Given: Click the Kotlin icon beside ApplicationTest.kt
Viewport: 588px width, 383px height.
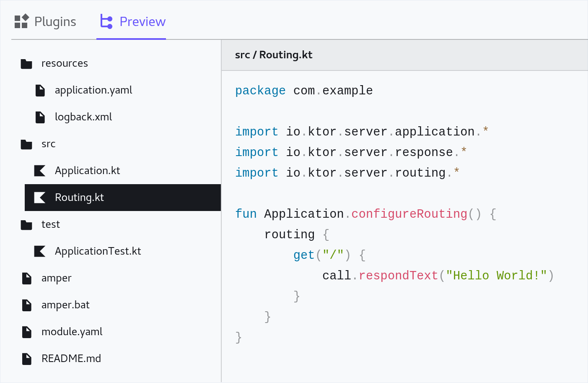Looking at the screenshot, I should (40, 251).
